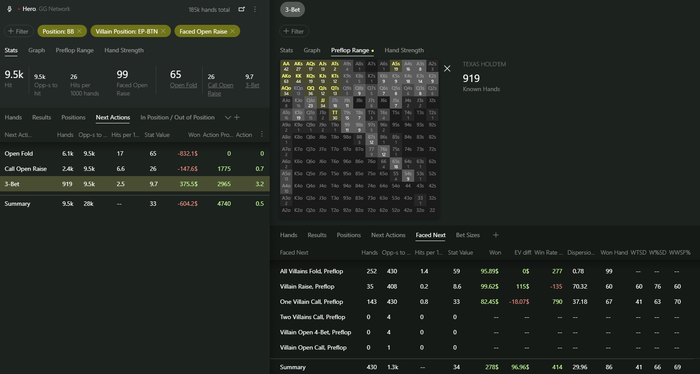The width and height of the screenshot is (700, 374).
Task: Select the TT cell in range grid
Action: (334, 115)
